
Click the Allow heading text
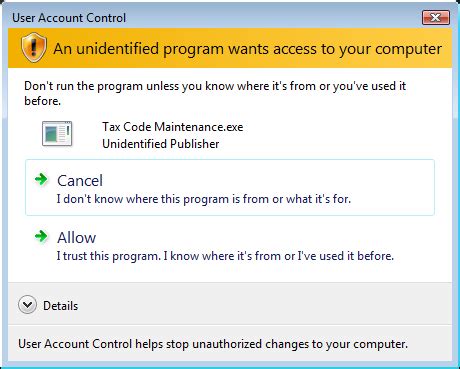[76, 238]
